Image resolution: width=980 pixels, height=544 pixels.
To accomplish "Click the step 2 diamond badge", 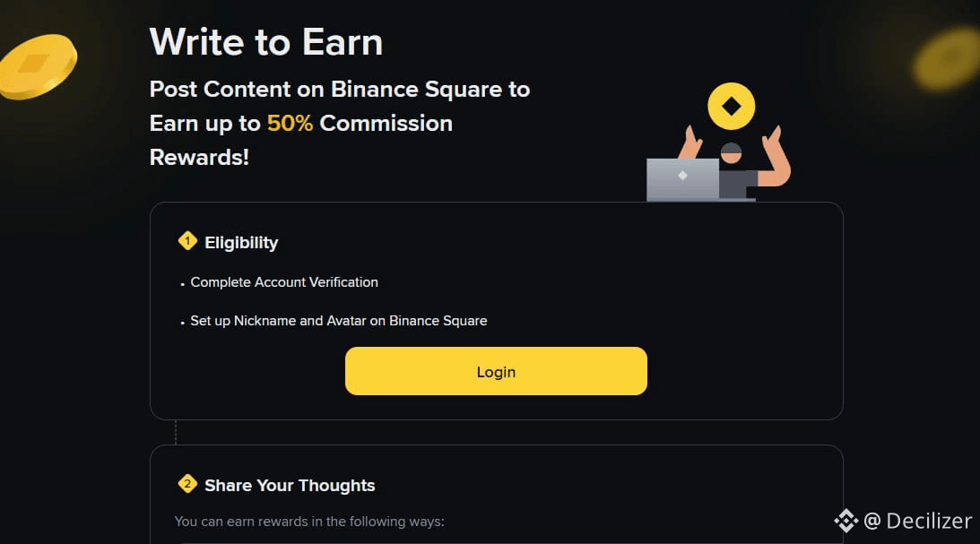I will [187, 484].
